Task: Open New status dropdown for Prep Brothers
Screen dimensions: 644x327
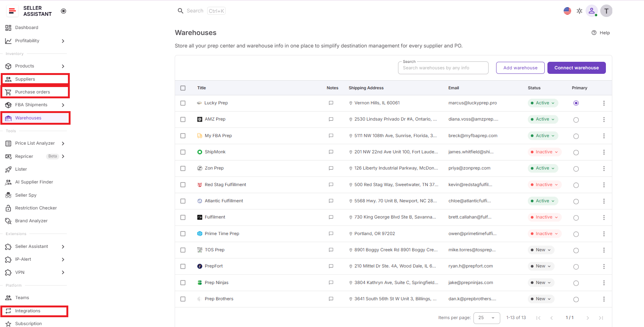Action: 541,299
